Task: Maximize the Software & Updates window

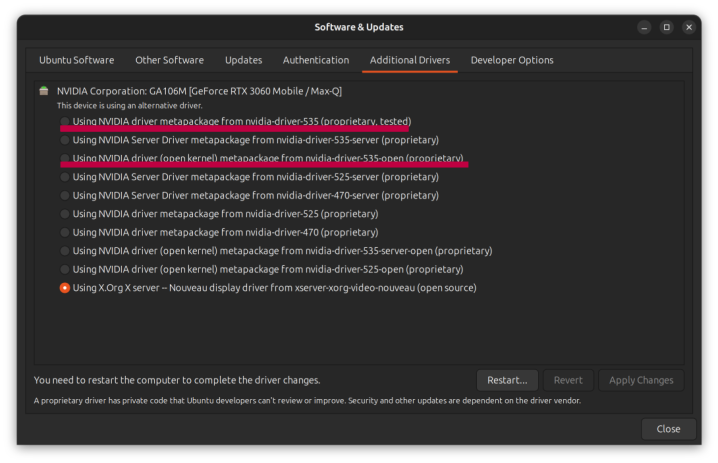Action: pyautogui.click(x=667, y=27)
